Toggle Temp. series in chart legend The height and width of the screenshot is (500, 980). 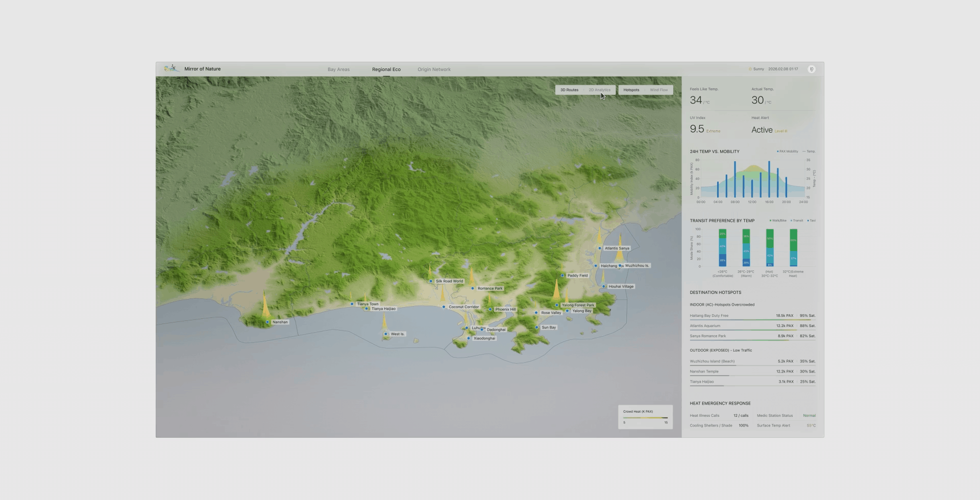(809, 152)
